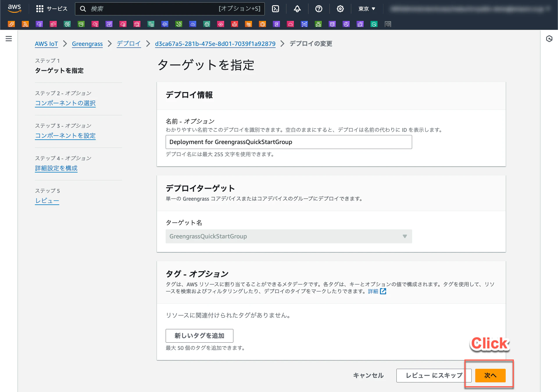Open the teal hexagon Greengrass favorite shortcut
The width and height of the screenshot is (558, 392).
(374, 24)
